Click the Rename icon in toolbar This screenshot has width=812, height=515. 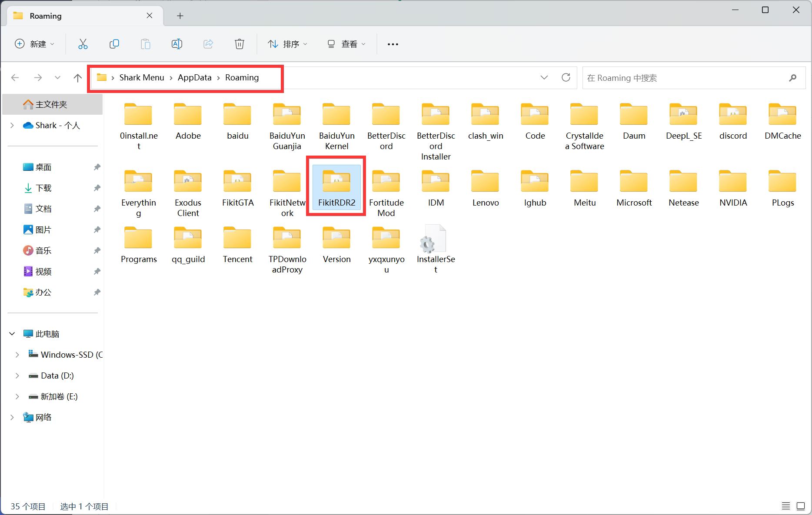pos(177,44)
